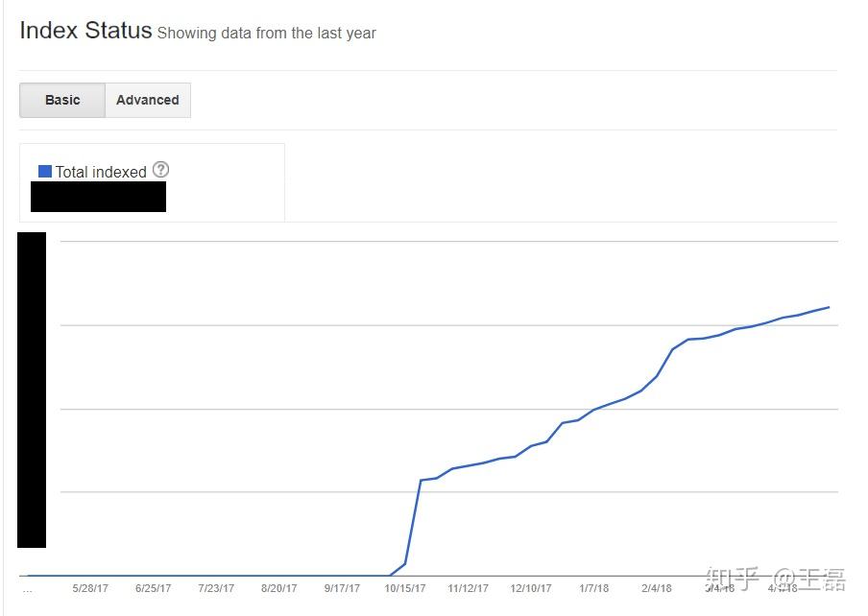Select the 10/15/17 axis date
The width and height of the screenshot is (868, 616).
pos(405,588)
